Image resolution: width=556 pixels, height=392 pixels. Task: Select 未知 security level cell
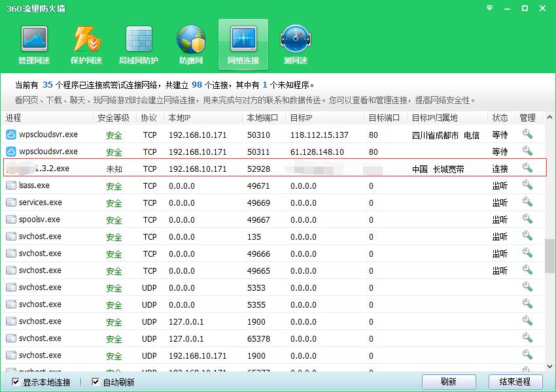click(x=114, y=169)
